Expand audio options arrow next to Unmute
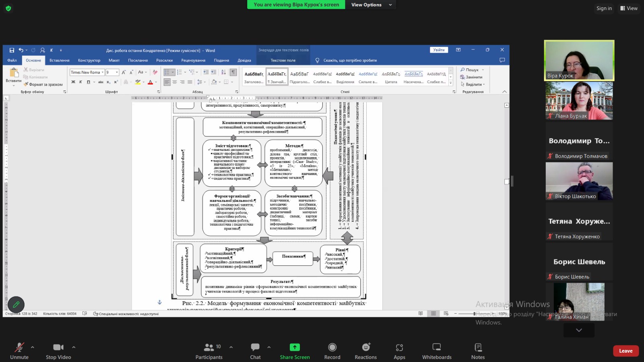 33,347
